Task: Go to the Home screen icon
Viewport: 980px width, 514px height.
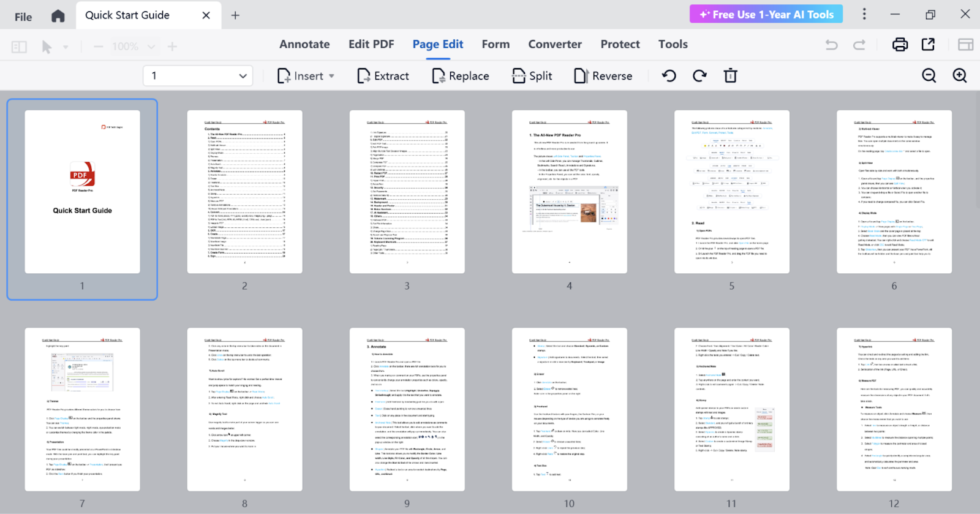Action: [x=58, y=16]
